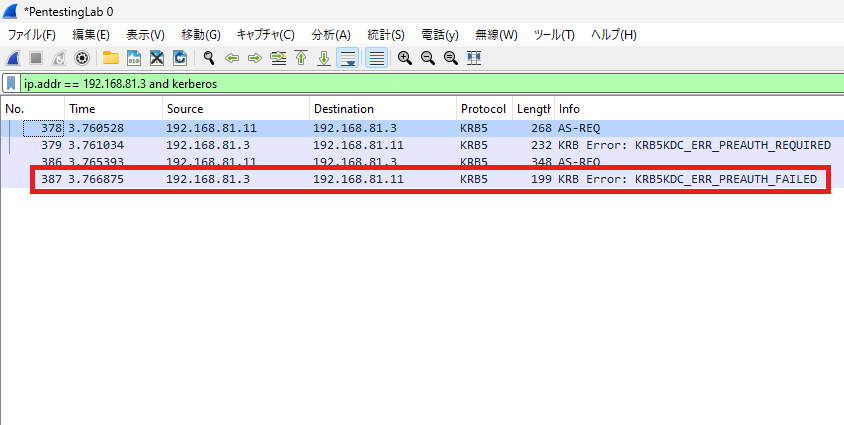
Task: Click length 268 cell
Action: pyautogui.click(x=541, y=128)
